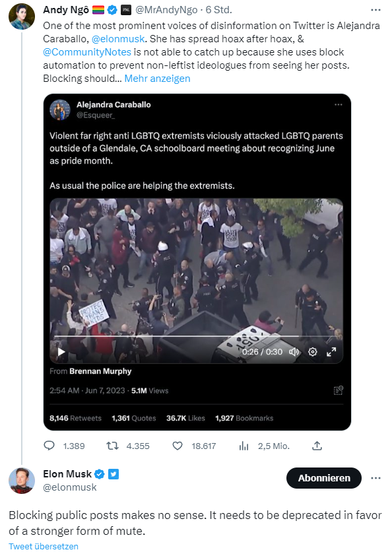Like the tweet with the heart icon
This screenshot has height=554, width=392.
tap(178, 446)
